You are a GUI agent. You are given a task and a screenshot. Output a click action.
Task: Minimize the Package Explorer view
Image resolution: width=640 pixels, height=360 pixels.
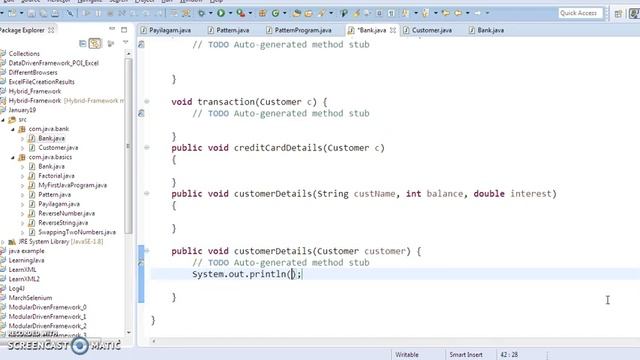[112, 29]
